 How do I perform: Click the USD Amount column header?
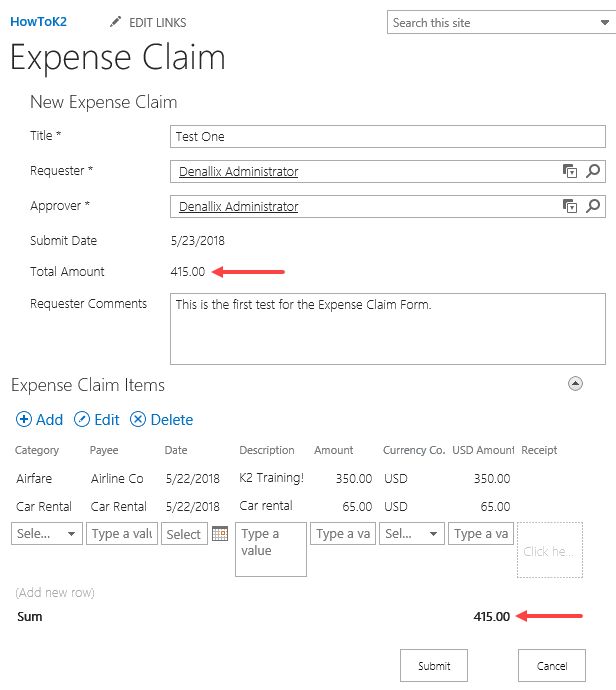[483, 450]
